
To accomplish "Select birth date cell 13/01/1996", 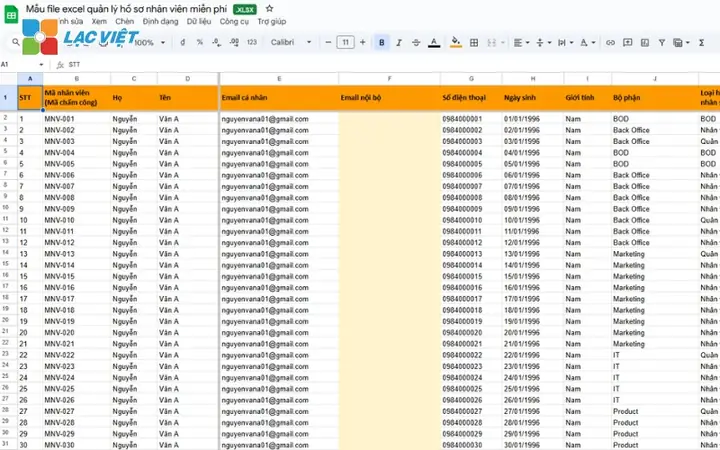I will [533, 253].
